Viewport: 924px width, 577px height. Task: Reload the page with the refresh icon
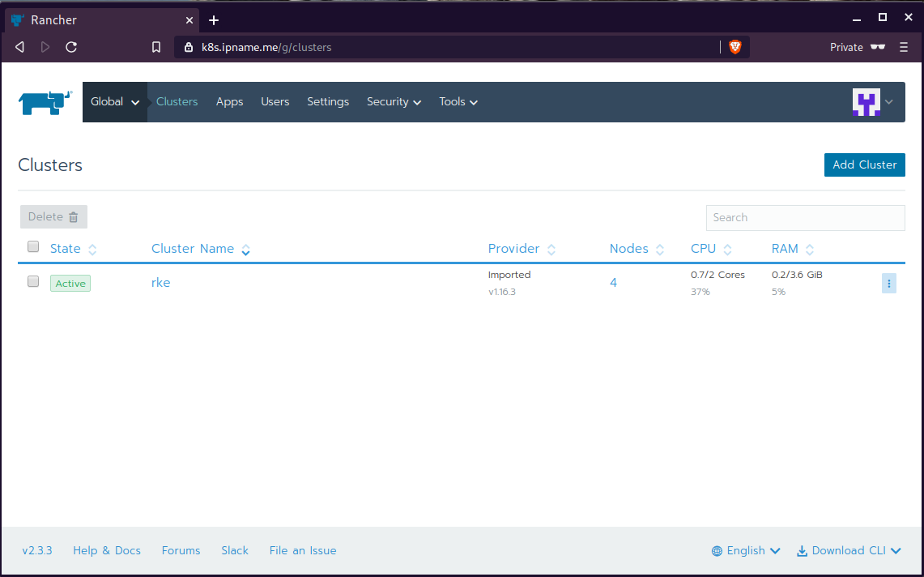click(70, 47)
